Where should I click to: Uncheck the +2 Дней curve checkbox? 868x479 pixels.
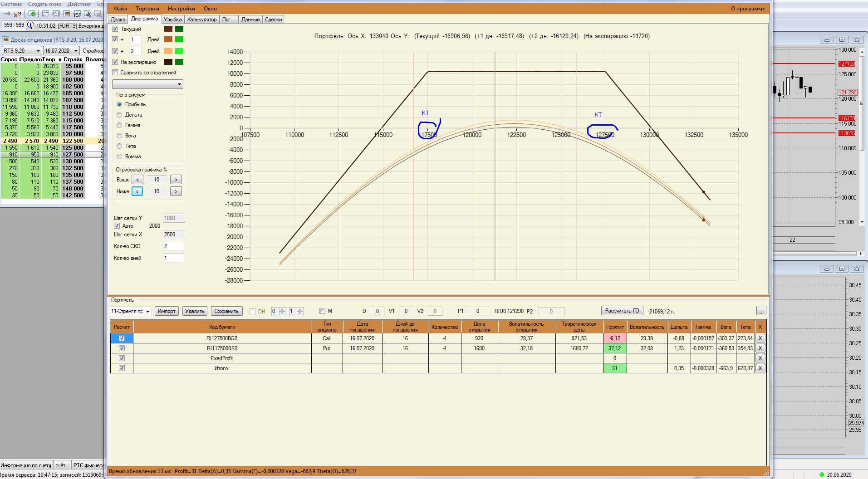click(115, 51)
